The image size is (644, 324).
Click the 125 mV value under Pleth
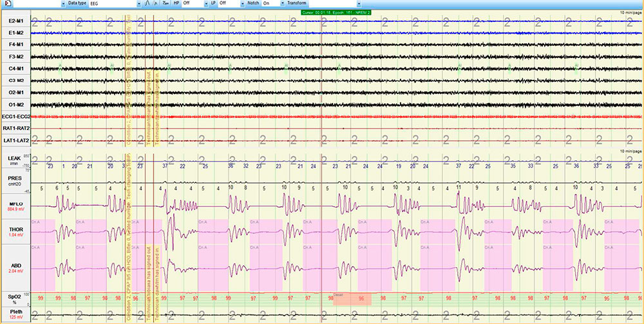(15, 318)
